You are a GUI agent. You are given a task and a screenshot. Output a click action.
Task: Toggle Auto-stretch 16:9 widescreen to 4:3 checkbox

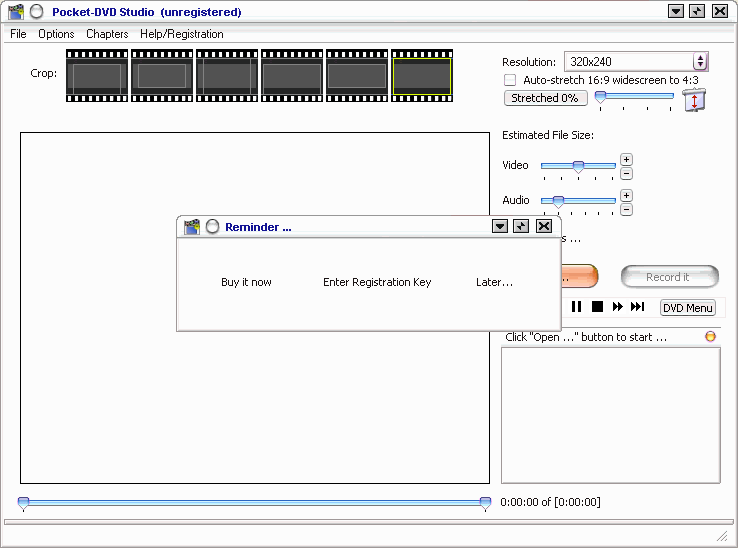[x=510, y=80]
